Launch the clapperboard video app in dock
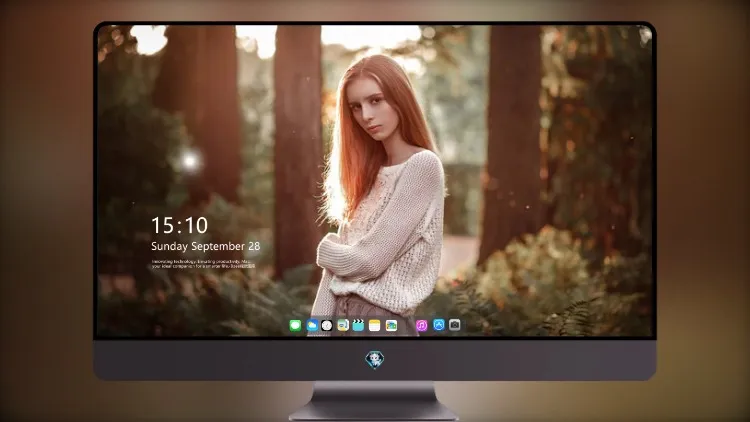This screenshot has width=750, height=422. tap(358, 325)
